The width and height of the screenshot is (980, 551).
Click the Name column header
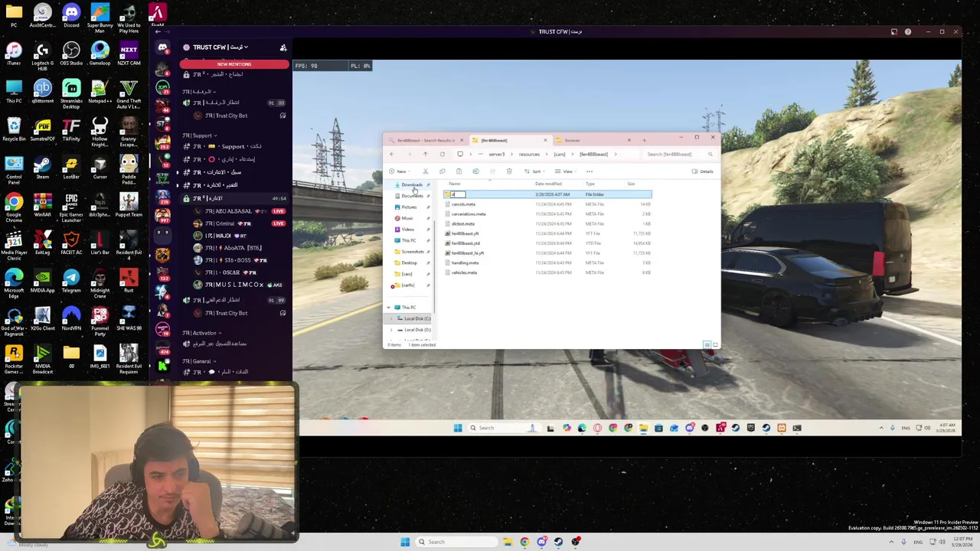[x=454, y=184]
